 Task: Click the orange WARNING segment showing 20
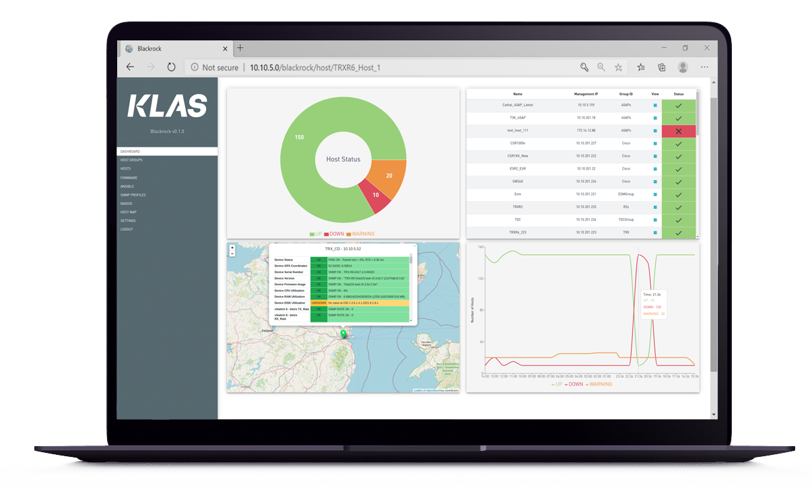coord(388,176)
